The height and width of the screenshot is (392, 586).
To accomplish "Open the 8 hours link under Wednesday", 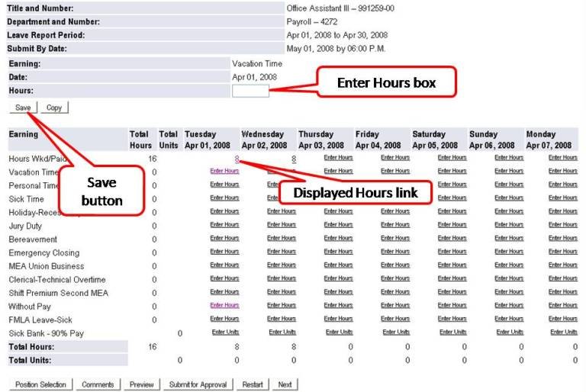I will click(294, 159).
